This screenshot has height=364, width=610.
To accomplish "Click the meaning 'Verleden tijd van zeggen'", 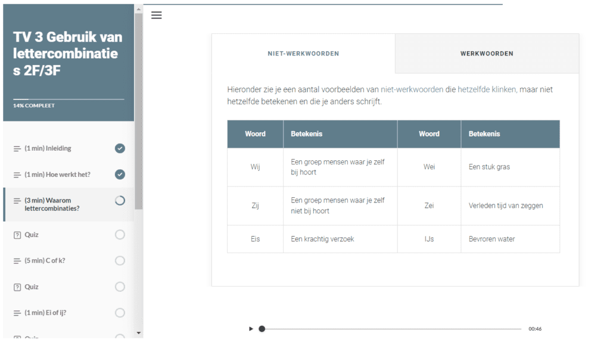I will 506,206.
